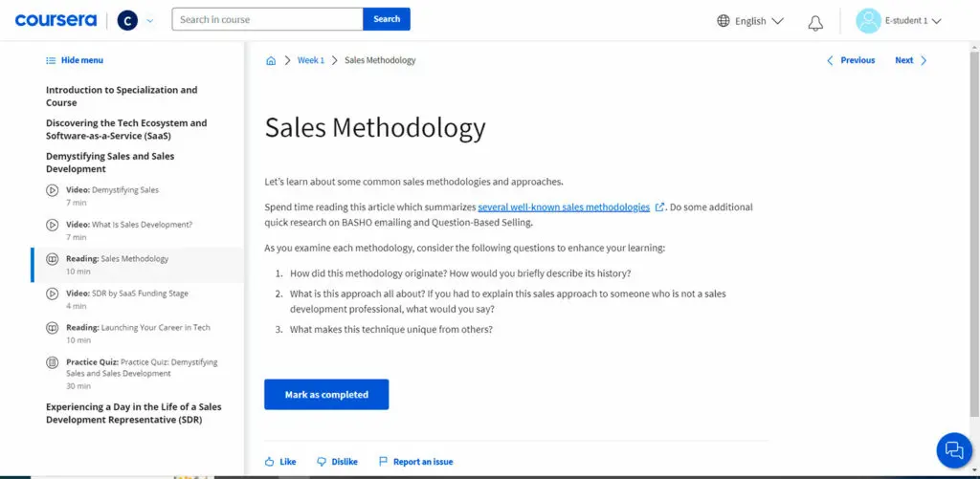
Task: Expand Discovering the Tech Ecosystem section
Action: pos(126,129)
